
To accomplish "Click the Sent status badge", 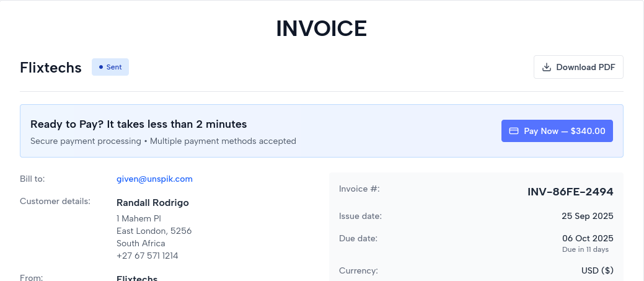I will click(110, 67).
